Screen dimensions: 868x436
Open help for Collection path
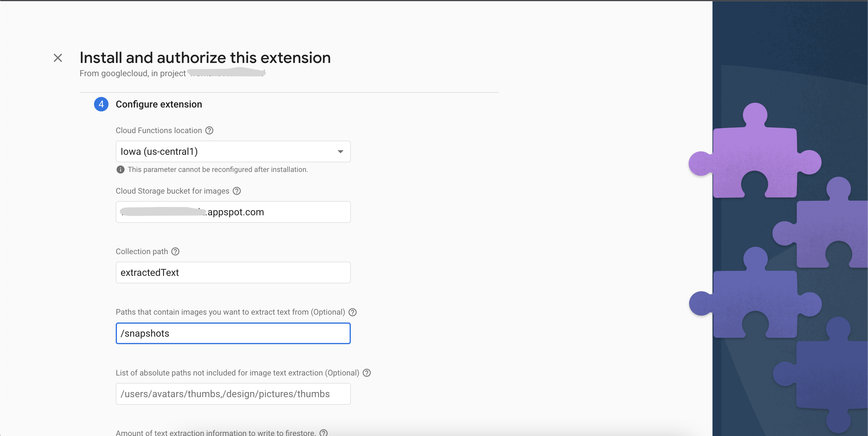click(175, 251)
